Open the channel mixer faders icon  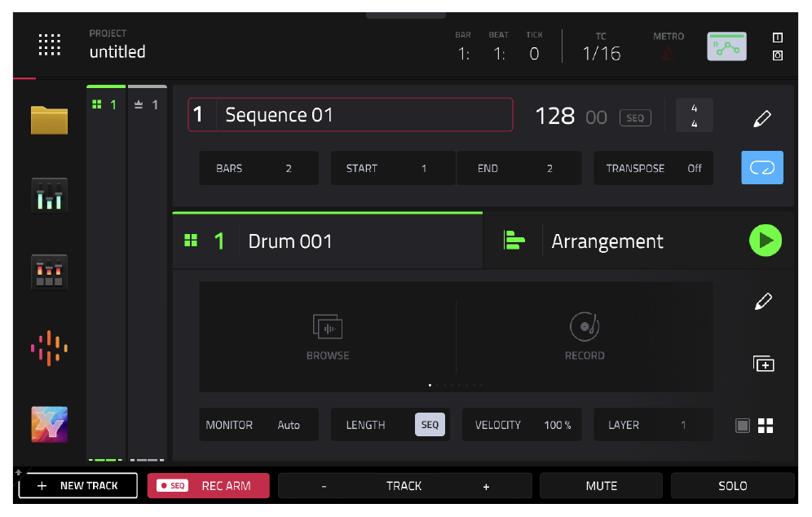49,195
